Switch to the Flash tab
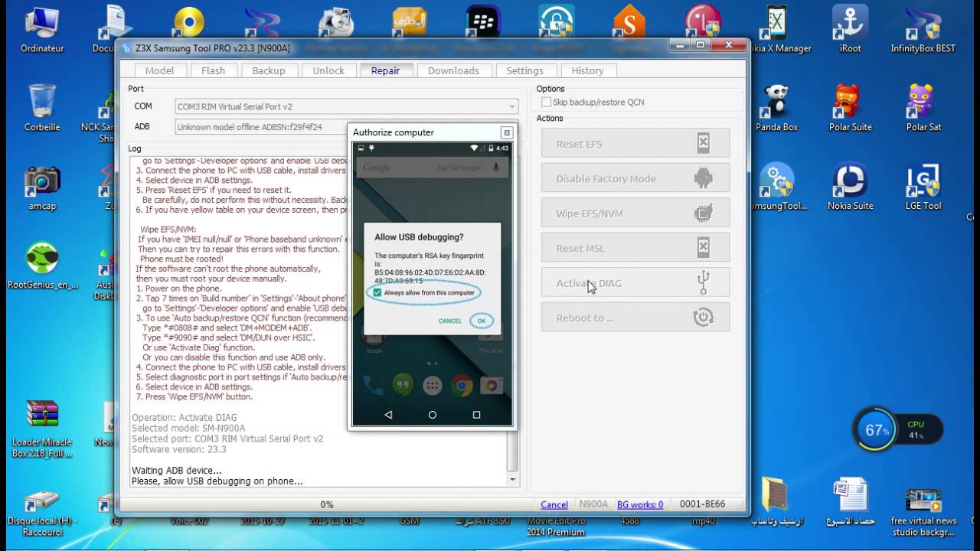 (213, 70)
